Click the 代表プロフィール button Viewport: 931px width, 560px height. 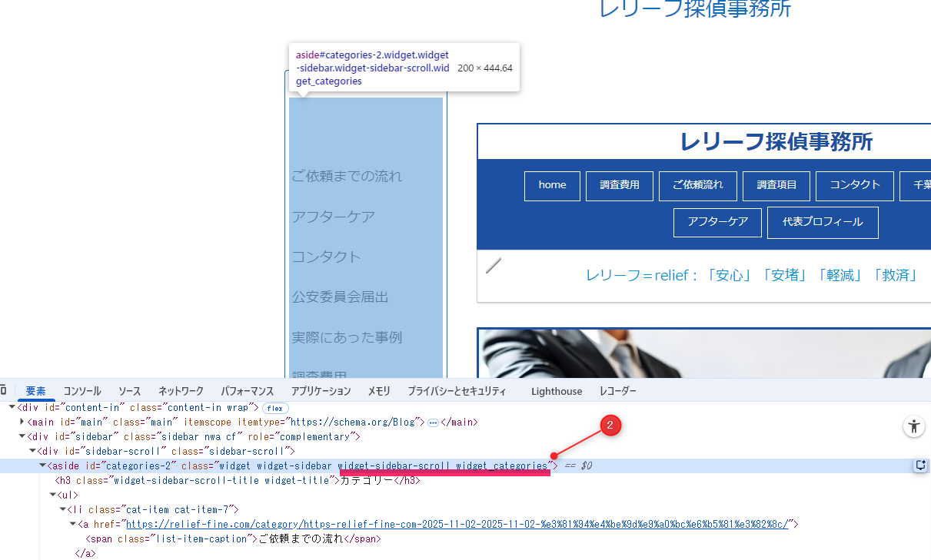[823, 222]
